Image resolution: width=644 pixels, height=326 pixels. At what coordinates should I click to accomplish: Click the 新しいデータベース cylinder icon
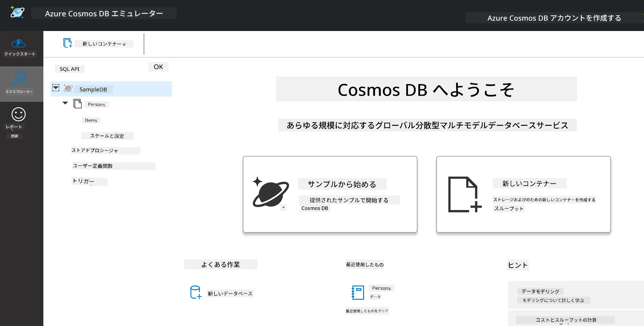click(196, 292)
